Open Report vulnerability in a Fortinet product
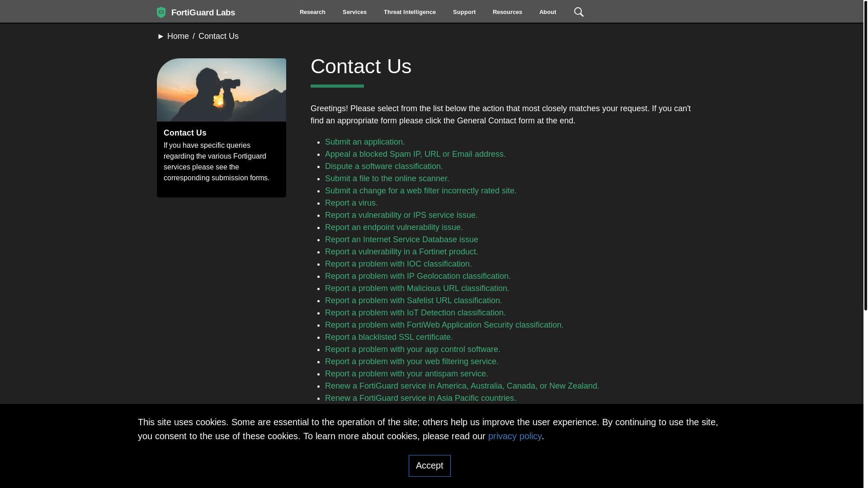This screenshot has height=488, width=868. (x=401, y=252)
